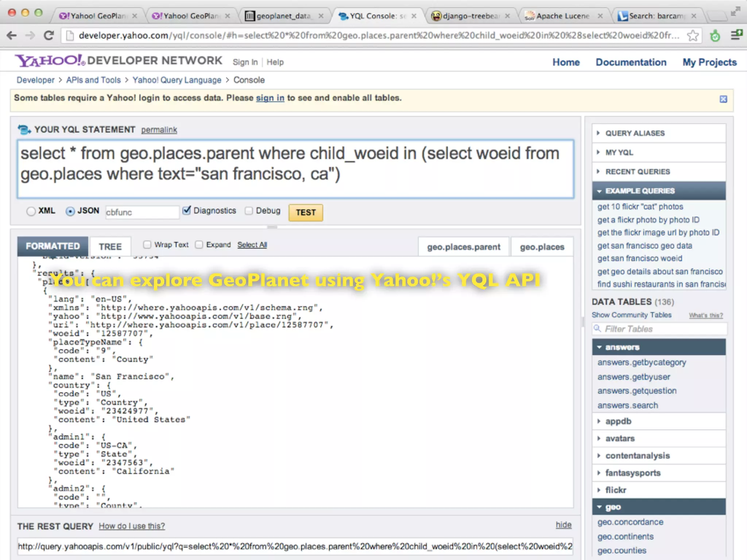Focus the YQL statement text area
The height and width of the screenshot is (560, 747).
pyautogui.click(x=295, y=169)
